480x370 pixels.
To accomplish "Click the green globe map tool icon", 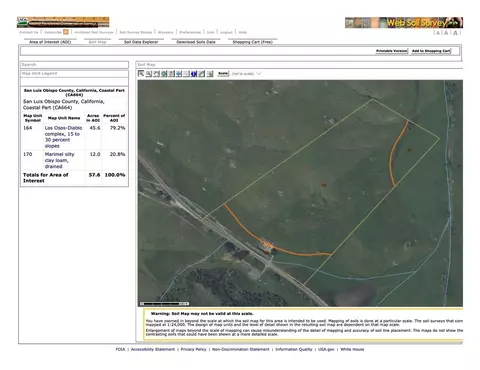I will pyautogui.click(x=164, y=74).
